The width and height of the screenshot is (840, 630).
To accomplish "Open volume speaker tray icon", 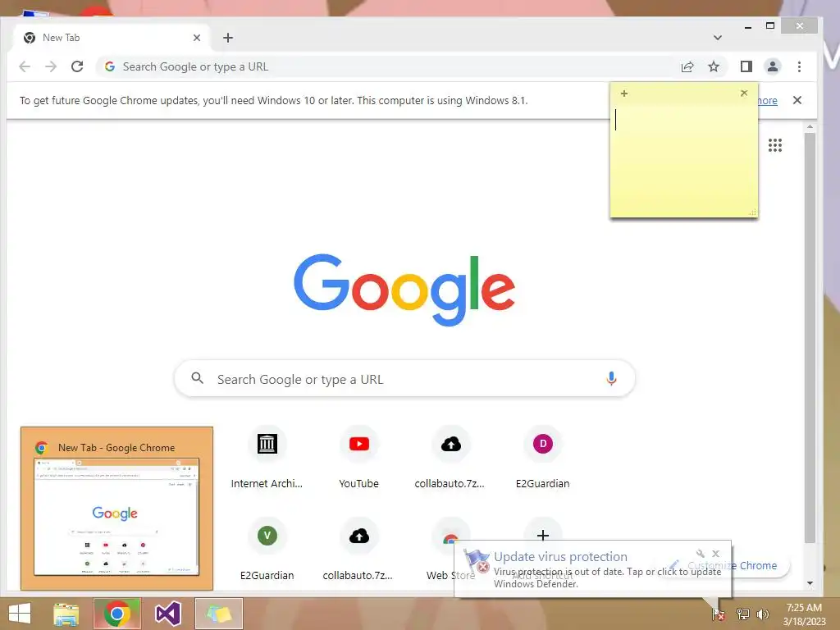I will pos(762,614).
